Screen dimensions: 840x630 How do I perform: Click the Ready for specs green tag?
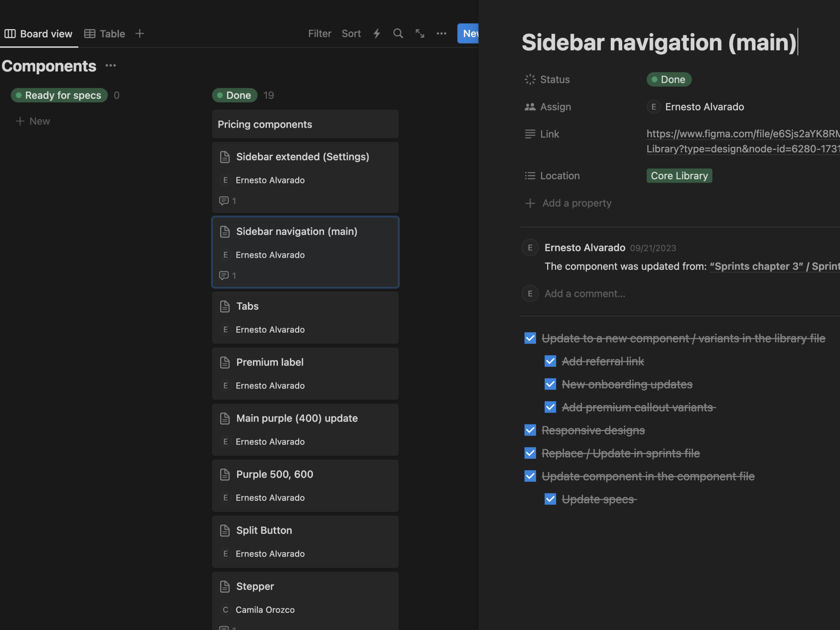pos(59,95)
